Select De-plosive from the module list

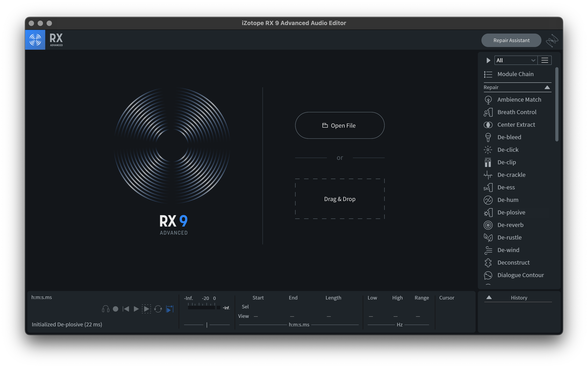point(511,212)
